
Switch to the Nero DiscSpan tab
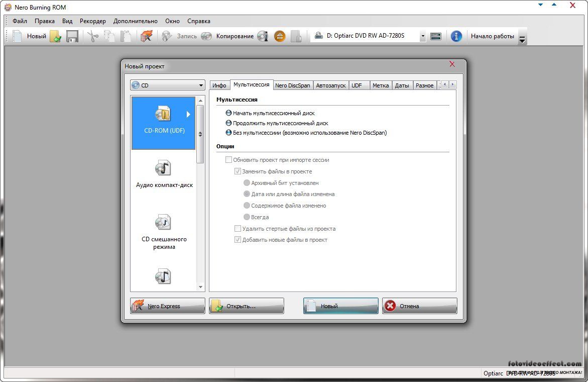coord(293,85)
